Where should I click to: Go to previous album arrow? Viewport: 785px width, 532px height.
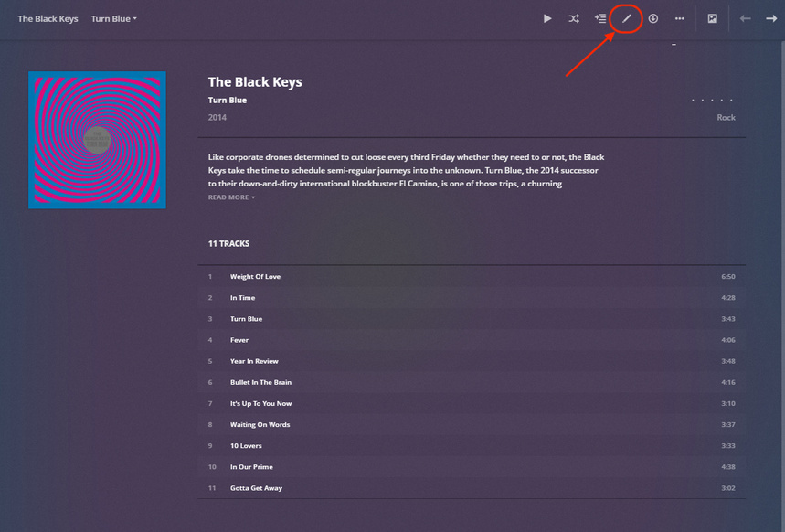pos(745,18)
